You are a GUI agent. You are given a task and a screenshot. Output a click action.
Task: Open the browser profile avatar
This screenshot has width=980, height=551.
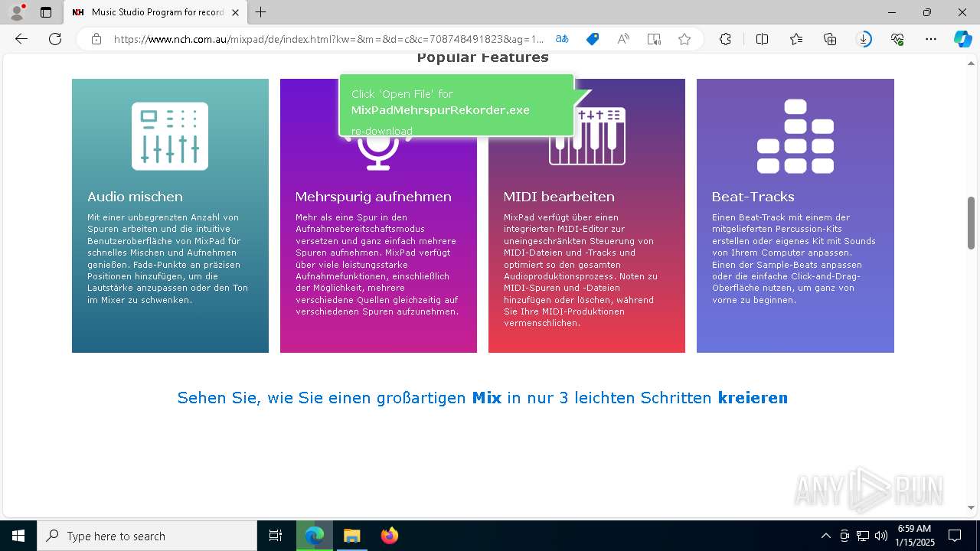click(x=16, y=12)
